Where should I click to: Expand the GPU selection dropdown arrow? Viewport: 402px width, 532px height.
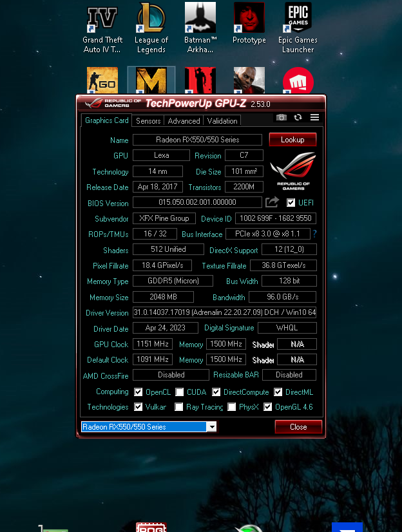click(x=212, y=427)
